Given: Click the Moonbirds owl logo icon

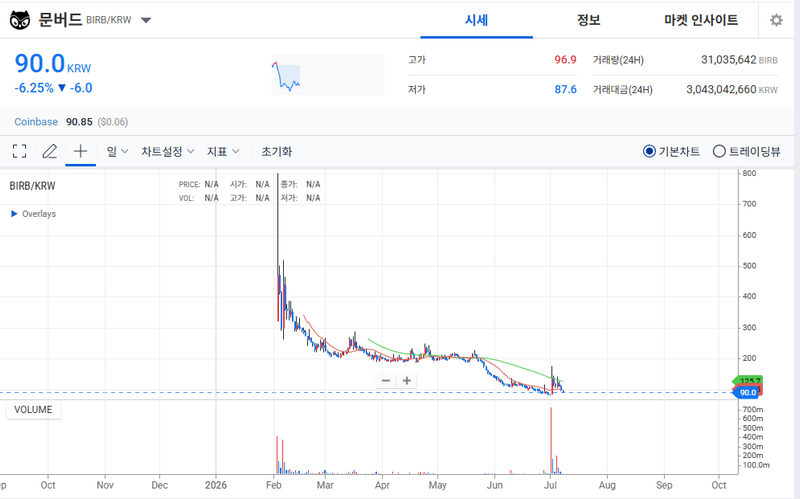Looking at the screenshot, I should [x=20, y=20].
